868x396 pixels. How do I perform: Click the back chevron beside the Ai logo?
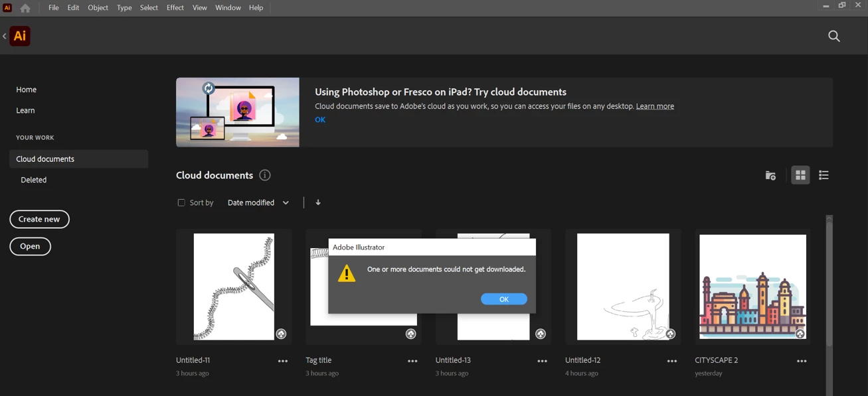(x=5, y=36)
